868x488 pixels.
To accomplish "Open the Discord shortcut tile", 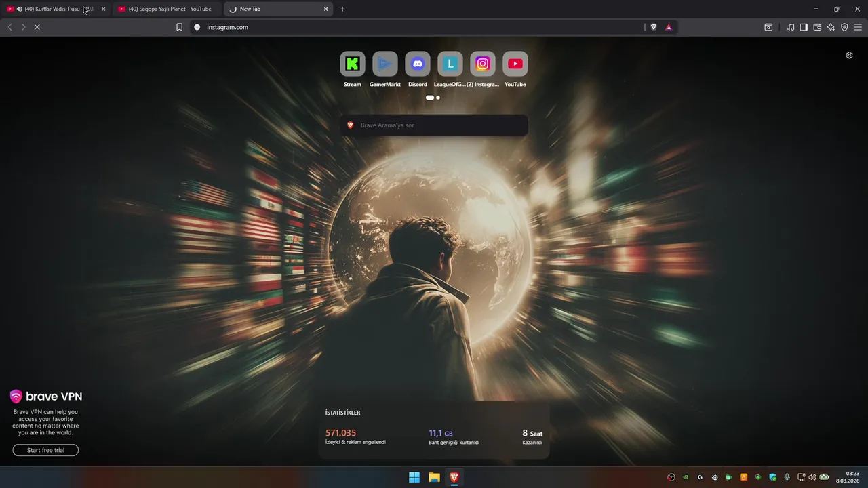I will tap(418, 64).
